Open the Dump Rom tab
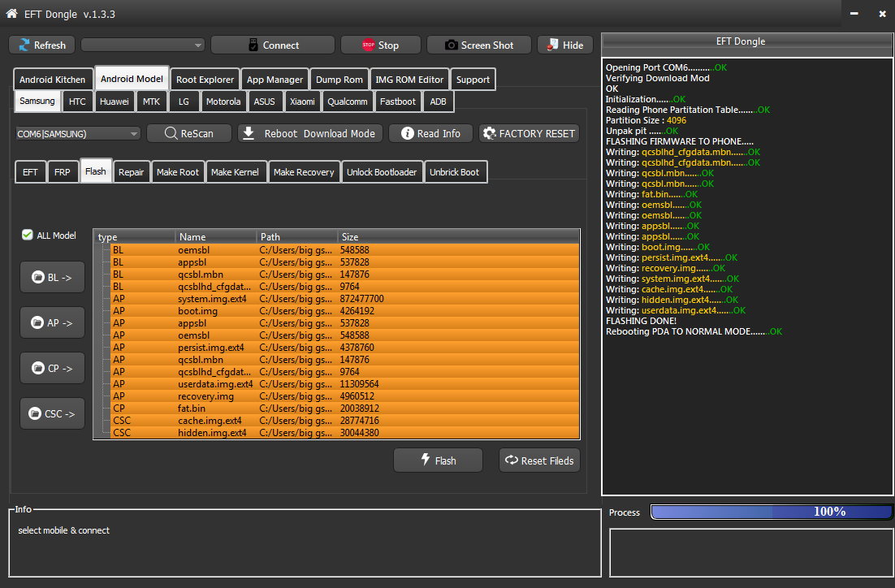The height and width of the screenshot is (588, 895). click(339, 80)
